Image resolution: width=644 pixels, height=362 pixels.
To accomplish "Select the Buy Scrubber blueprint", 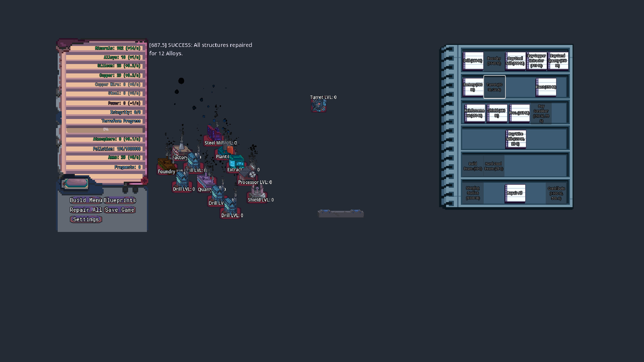I will click(x=541, y=113).
